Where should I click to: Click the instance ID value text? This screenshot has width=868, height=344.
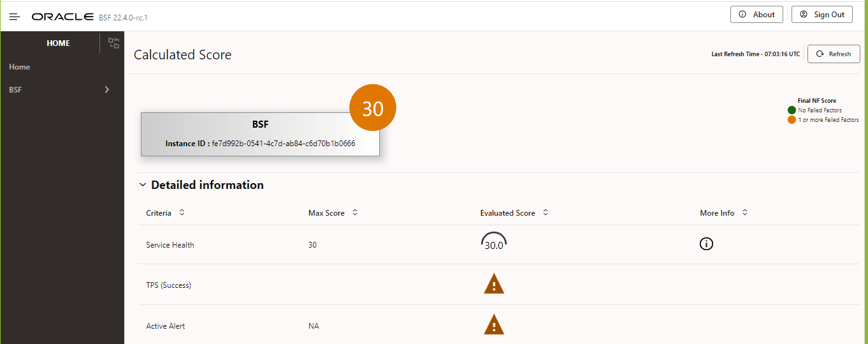[284, 144]
